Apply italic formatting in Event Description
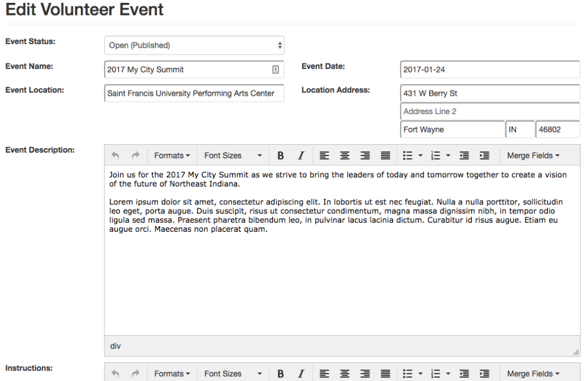588x381 pixels. coord(301,155)
